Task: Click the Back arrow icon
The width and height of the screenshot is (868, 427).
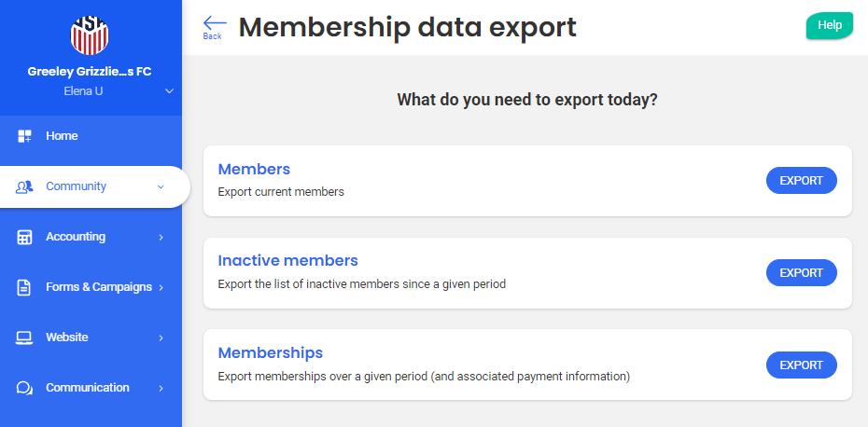Action: [x=214, y=25]
